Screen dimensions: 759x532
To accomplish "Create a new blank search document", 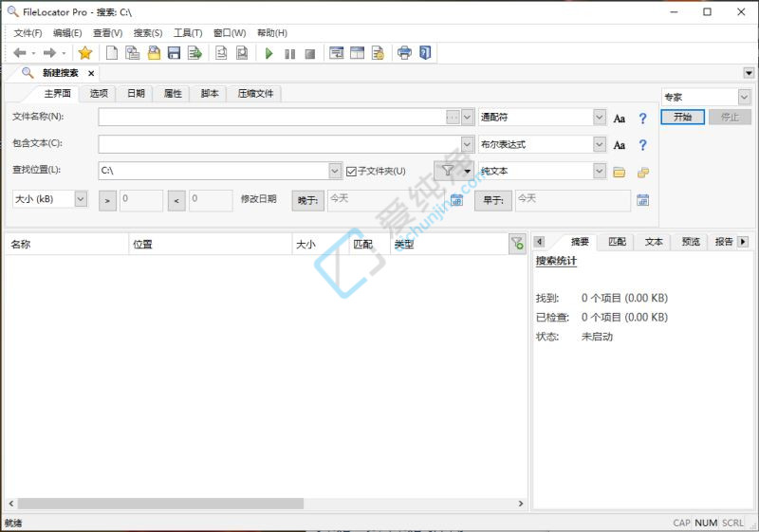I will 112,53.
